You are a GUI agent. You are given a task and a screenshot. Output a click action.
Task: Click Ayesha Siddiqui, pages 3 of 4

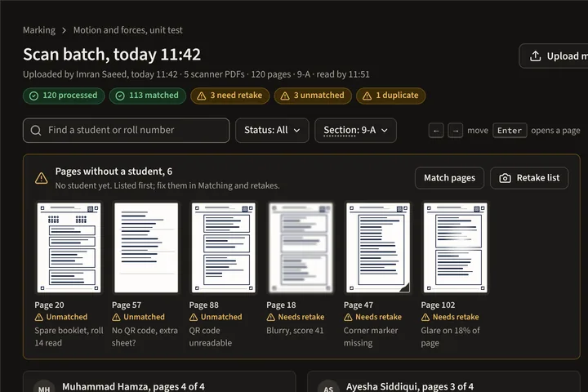click(x=410, y=386)
